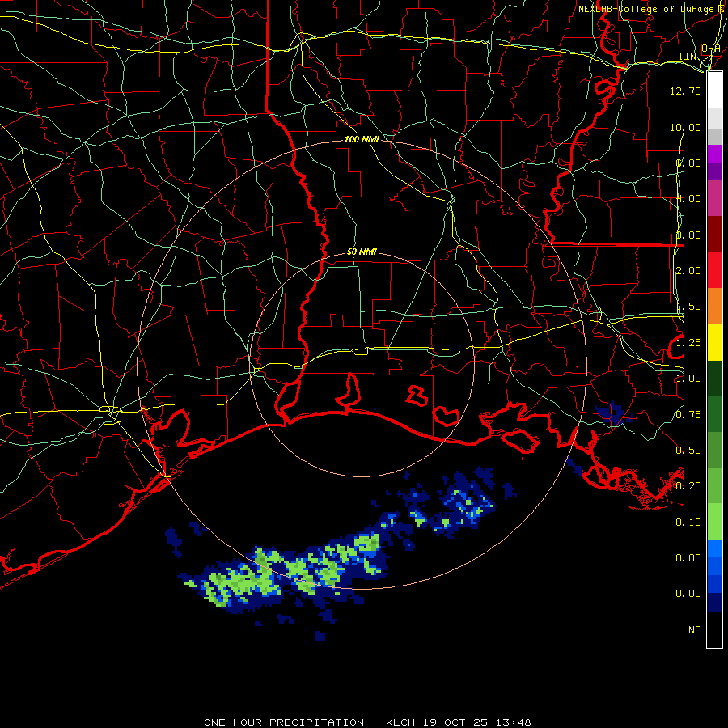728x728 pixels.
Task: Click the yellow Houston highway loop
Action: pyautogui.click(x=110, y=416)
